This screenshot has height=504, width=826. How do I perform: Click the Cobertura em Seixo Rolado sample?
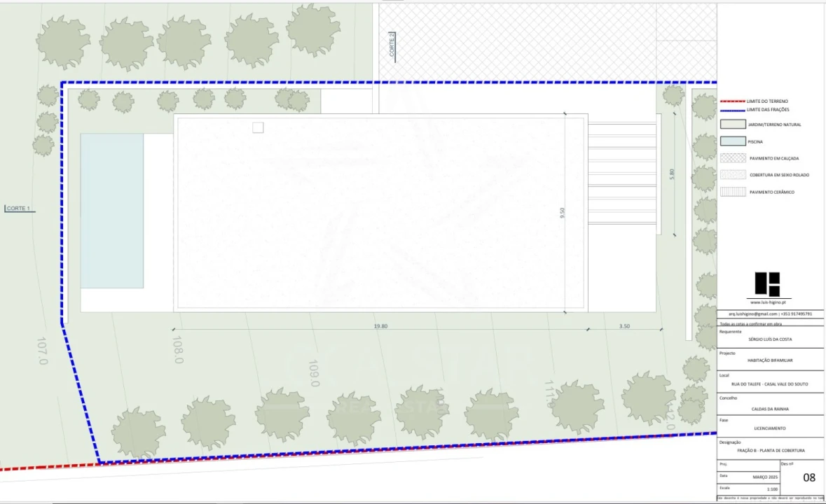[x=733, y=175]
